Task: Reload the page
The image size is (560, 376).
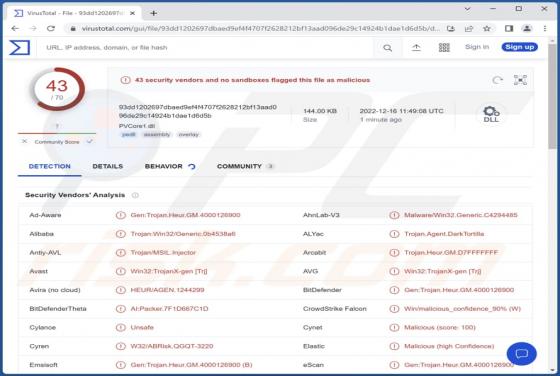Action: point(51,28)
